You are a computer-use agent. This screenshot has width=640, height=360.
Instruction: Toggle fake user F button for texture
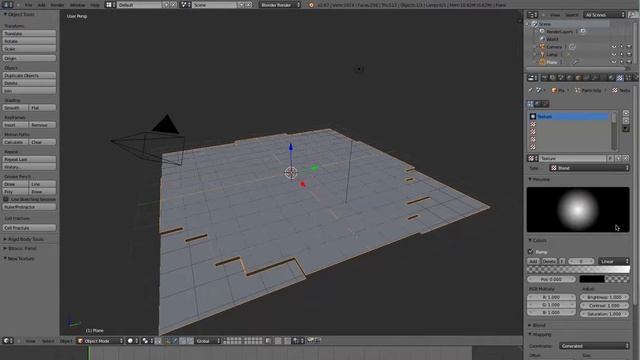click(x=610, y=158)
